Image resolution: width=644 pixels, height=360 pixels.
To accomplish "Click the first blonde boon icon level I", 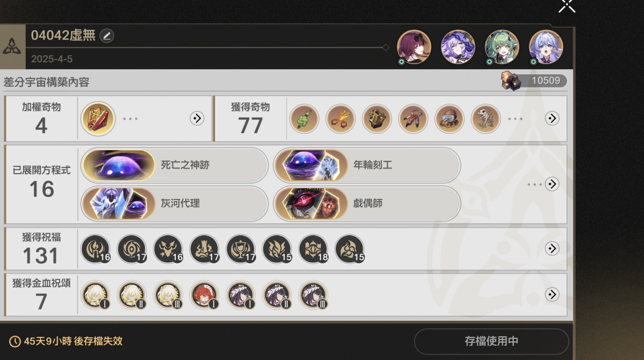I will tap(96, 295).
